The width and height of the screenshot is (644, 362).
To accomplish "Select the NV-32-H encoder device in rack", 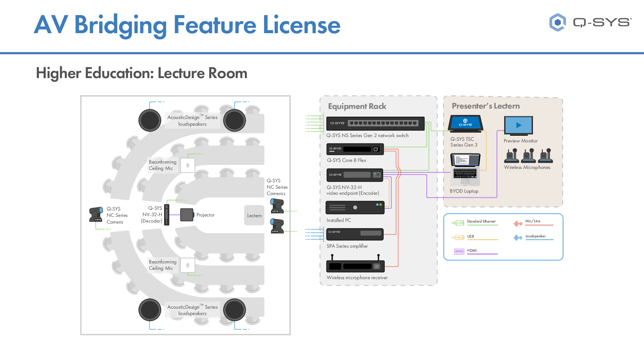I will tap(355, 175).
